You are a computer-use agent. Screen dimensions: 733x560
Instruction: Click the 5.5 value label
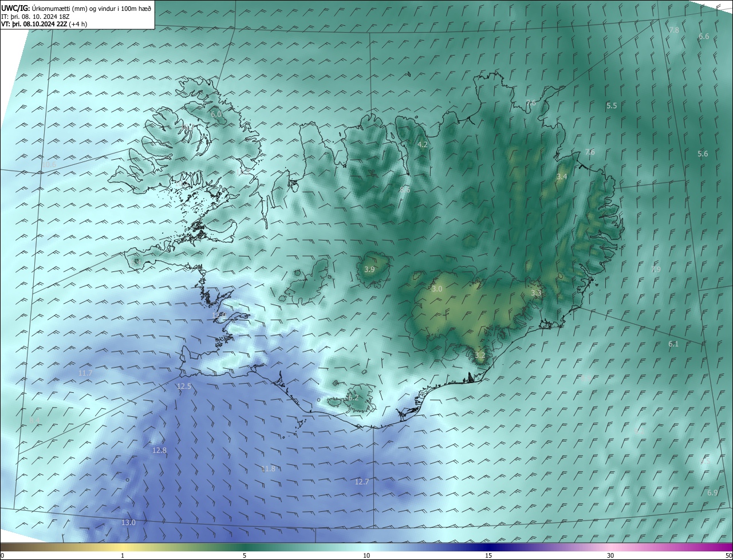[612, 105]
